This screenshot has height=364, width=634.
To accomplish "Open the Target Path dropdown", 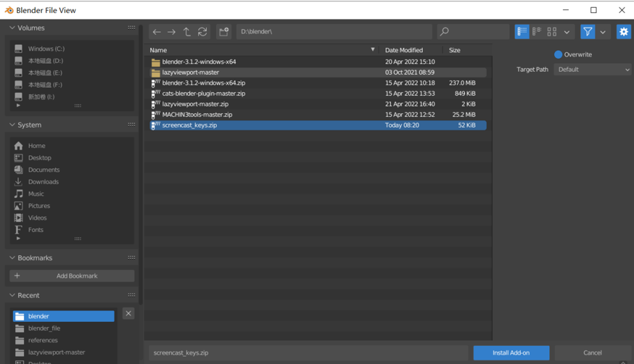I will [x=592, y=69].
